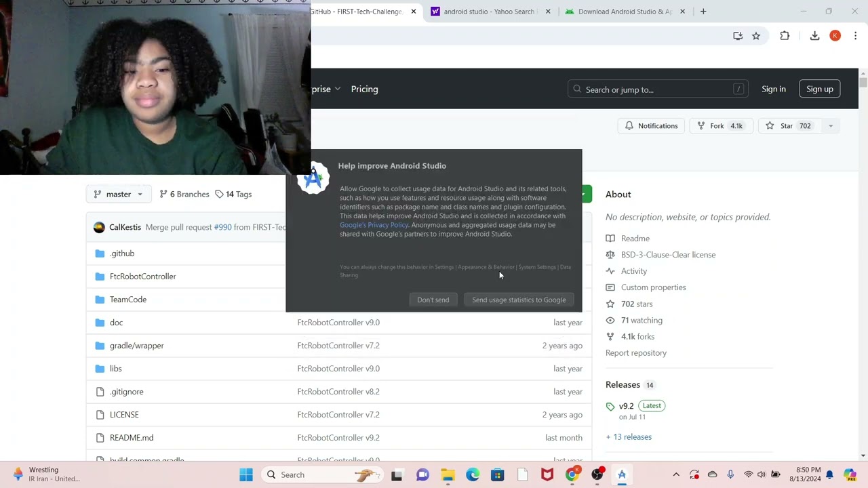The image size is (868, 488).
Task: Expand the Star lists dropdown arrow
Action: [x=830, y=125]
